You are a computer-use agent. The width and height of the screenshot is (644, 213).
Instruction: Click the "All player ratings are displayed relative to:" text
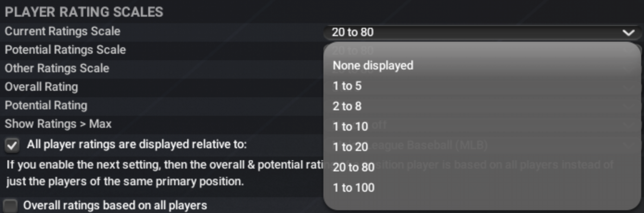(x=137, y=144)
